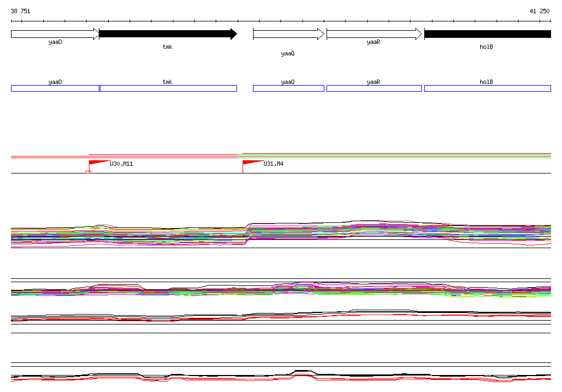Viewport: 562px width, 392px height.
Task: Click yaaQ label above blue box
Action: 288,82
